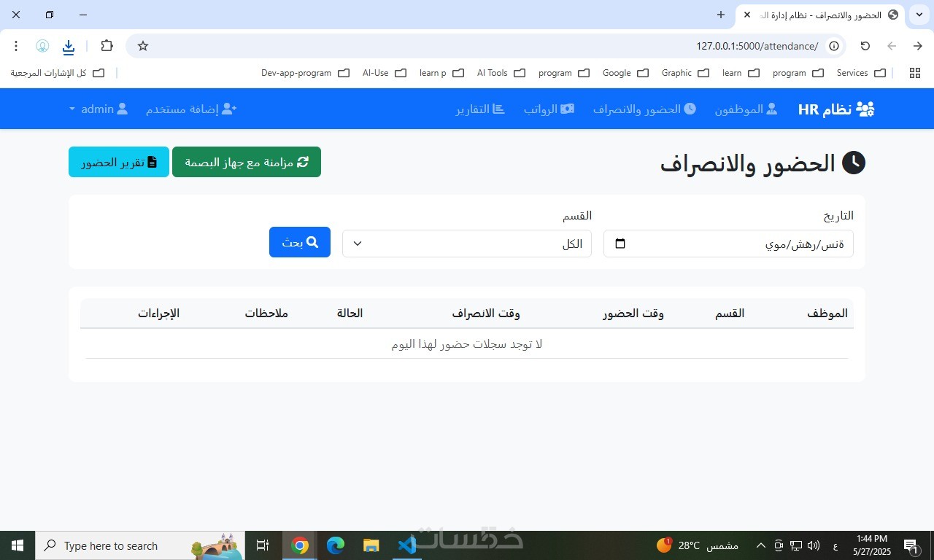Click the الموظف column header
The image size is (934, 560).
827,314
